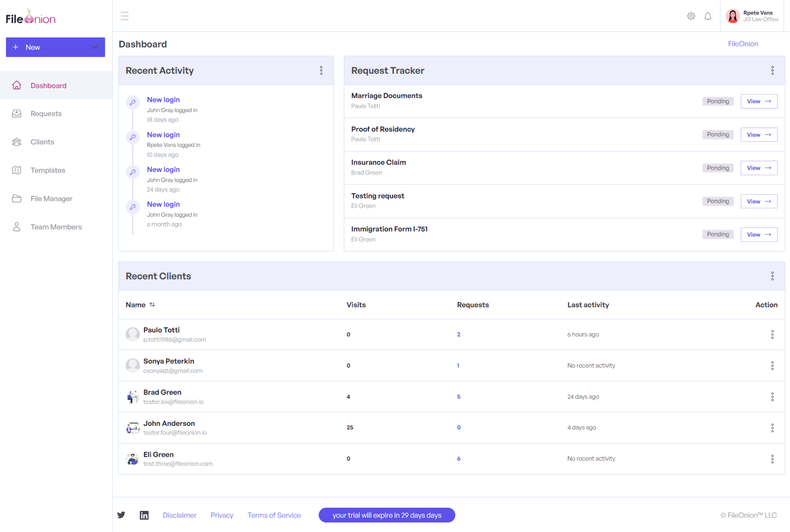
Task: Open the Recent Clients panel kebab menu
Action: click(772, 276)
